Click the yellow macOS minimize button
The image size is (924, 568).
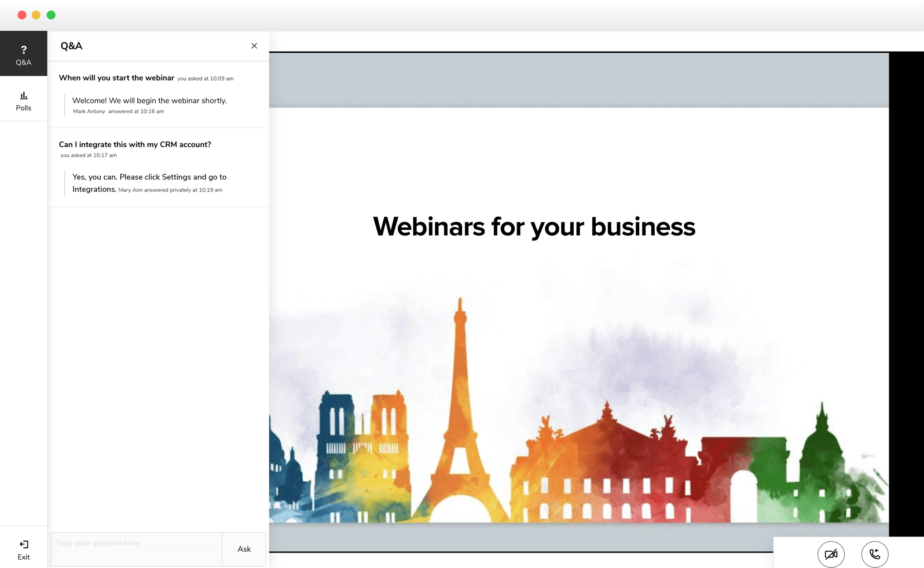point(36,15)
